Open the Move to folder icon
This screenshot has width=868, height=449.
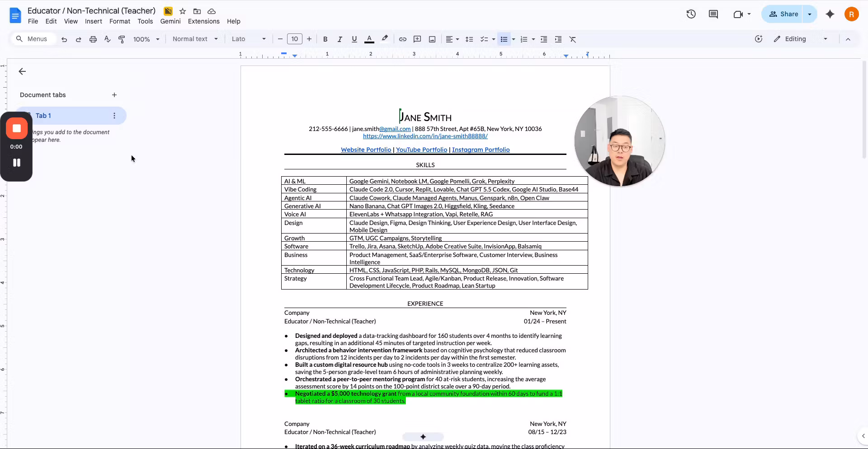[197, 11]
